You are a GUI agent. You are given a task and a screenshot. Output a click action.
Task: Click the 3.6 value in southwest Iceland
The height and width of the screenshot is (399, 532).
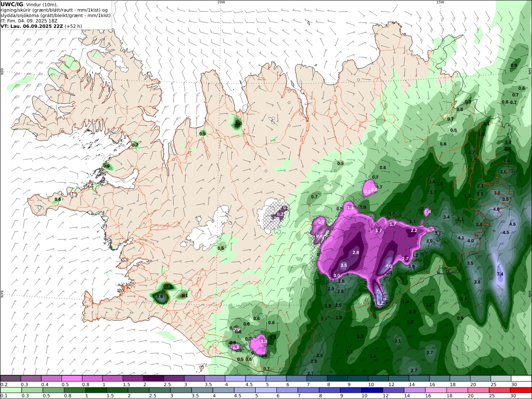point(159,296)
